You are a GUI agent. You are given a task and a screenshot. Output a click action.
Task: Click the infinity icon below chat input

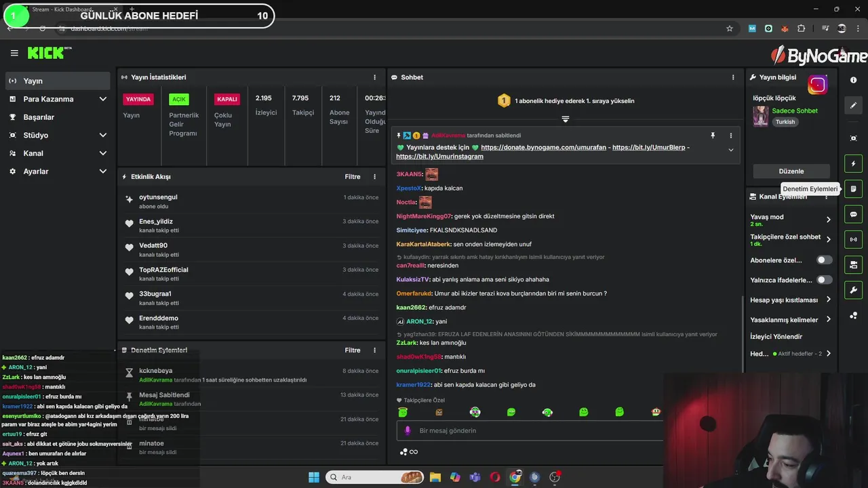coord(413,452)
